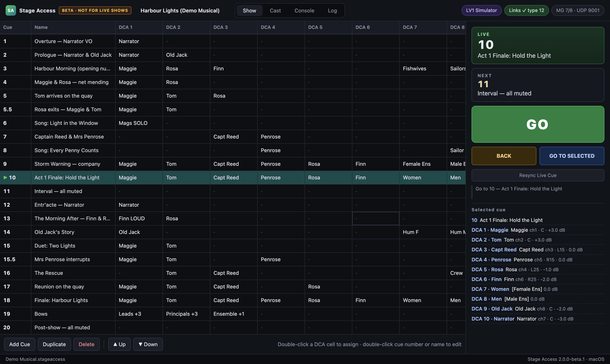Click the Add Cue button
The height and width of the screenshot is (364, 610).
point(20,344)
